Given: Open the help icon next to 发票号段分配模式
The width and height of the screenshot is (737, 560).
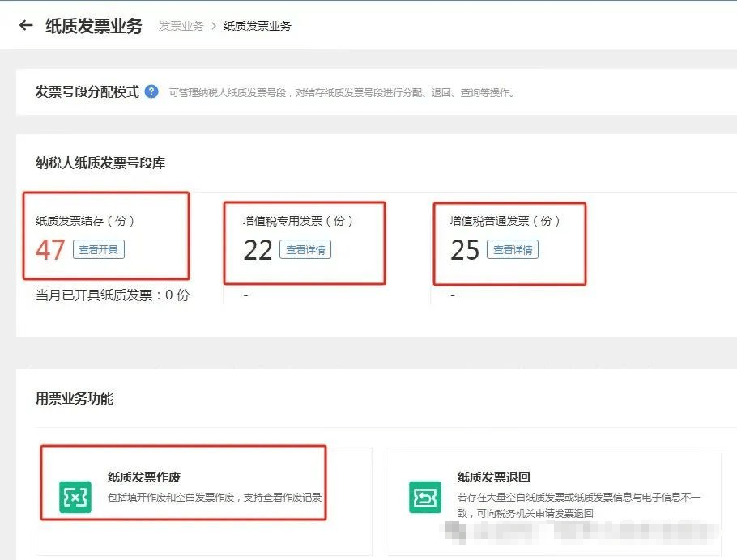Looking at the screenshot, I should click(x=151, y=91).
